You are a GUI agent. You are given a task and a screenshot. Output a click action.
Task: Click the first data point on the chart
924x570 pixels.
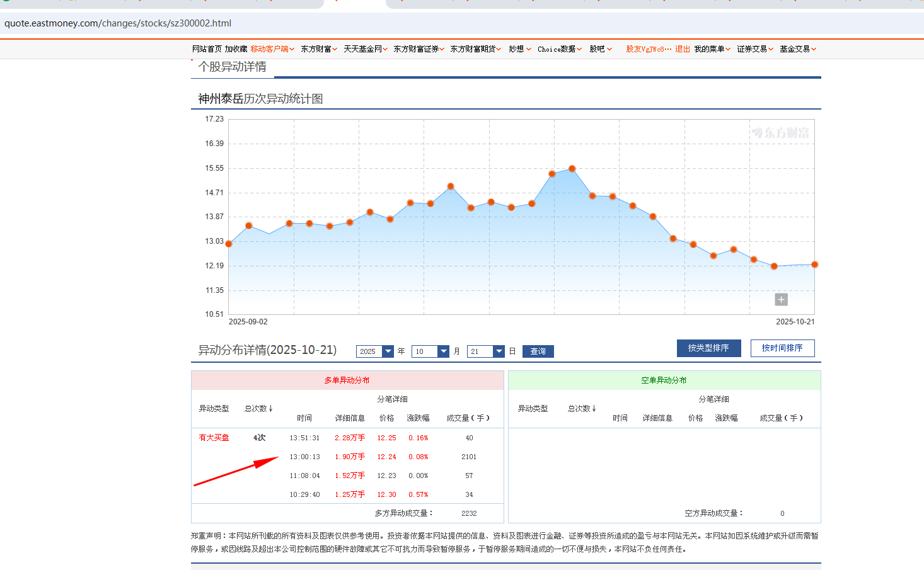tap(229, 244)
